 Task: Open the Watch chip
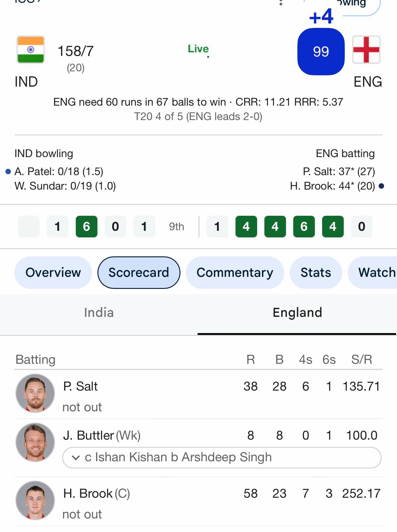pos(373,273)
